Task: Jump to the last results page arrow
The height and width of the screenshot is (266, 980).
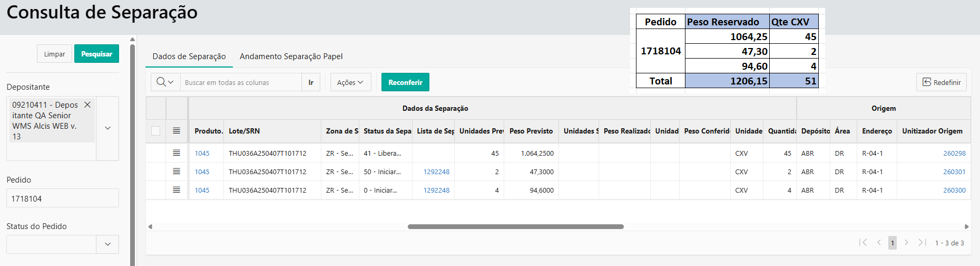Action: 922,243
